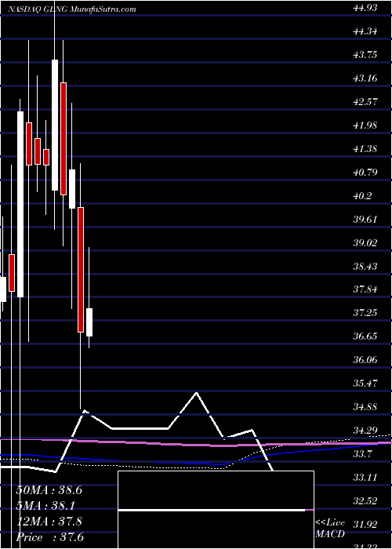Click the NASDAQ GLNG MunafaSutra.com title text
This screenshot has width=392, height=549.
pyautogui.click(x=72, y=9)
